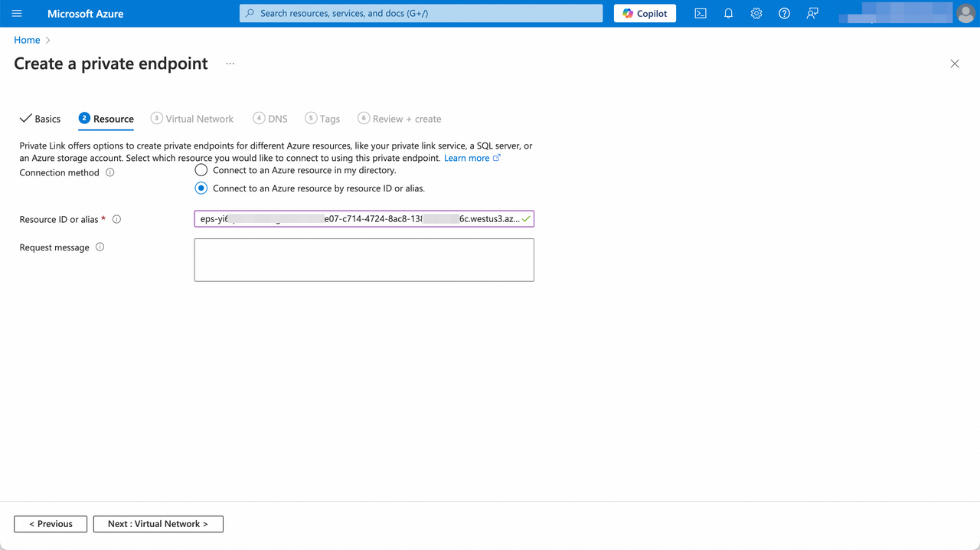Open Azure notifications bell

(x=728, y=13)
